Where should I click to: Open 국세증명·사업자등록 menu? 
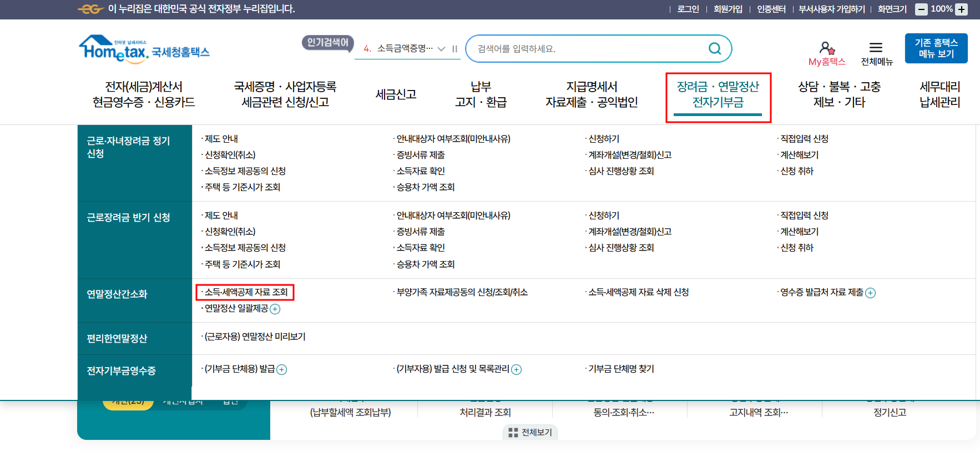tap(285, 94)
